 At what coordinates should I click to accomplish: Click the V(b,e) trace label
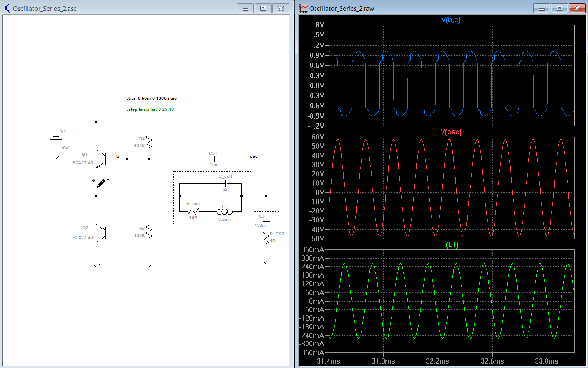pos(451,20)
